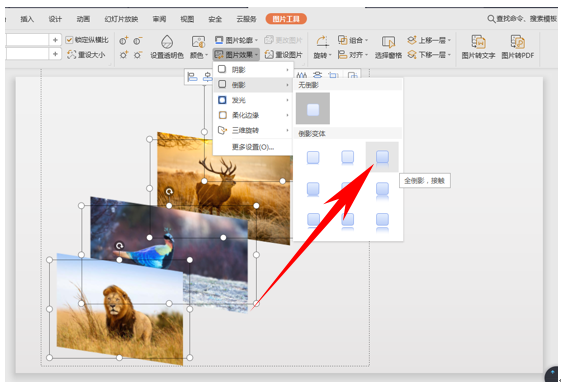Select the 图片工具 picture tools tab

pos(286,19)
